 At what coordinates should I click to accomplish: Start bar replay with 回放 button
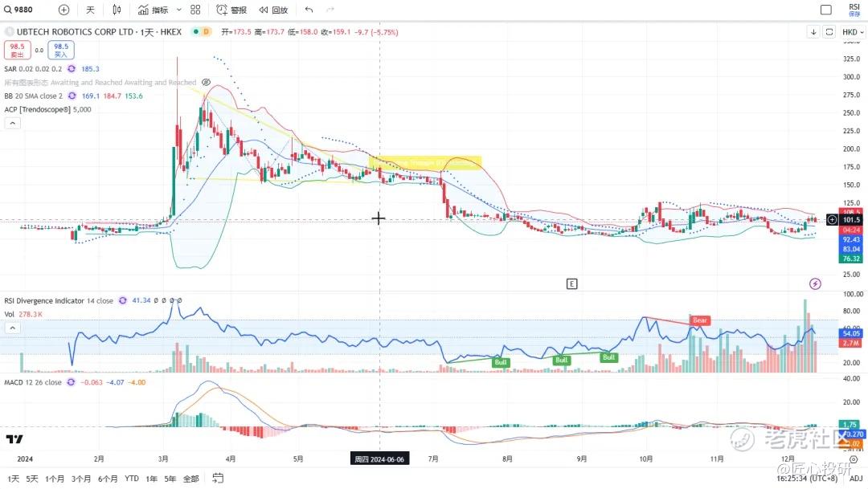(273, 10)
